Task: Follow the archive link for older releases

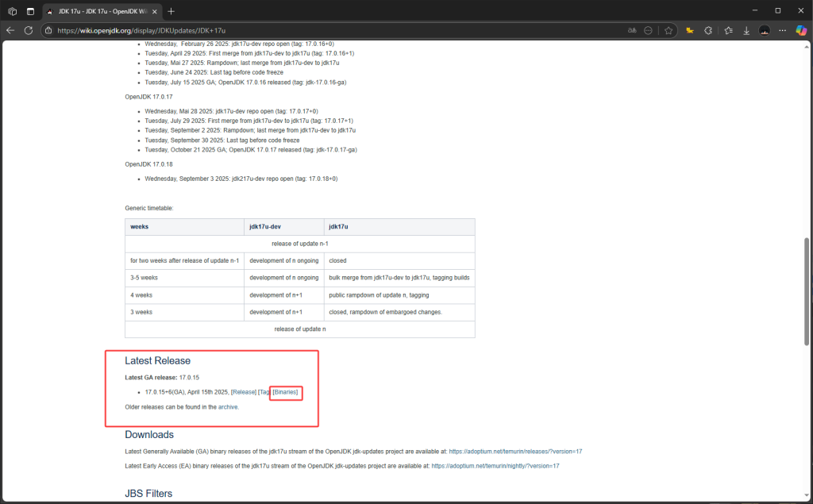Action: pyautogui.click(x=228, y=407)
